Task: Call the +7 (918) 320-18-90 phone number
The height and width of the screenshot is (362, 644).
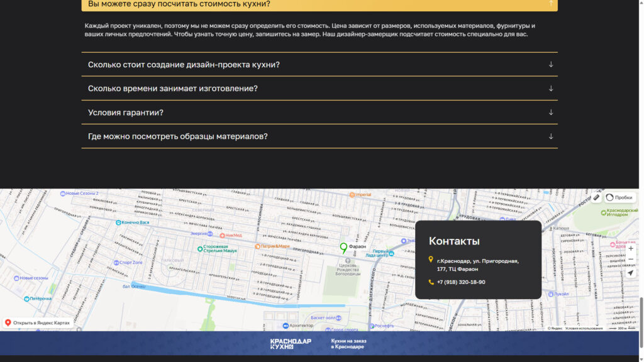Action: coord(461,282)
